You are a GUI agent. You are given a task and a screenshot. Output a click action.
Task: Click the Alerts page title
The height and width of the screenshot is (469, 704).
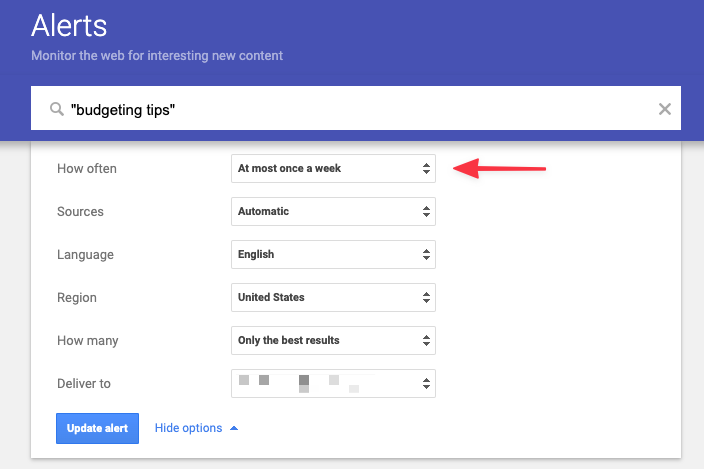[69, 26]
